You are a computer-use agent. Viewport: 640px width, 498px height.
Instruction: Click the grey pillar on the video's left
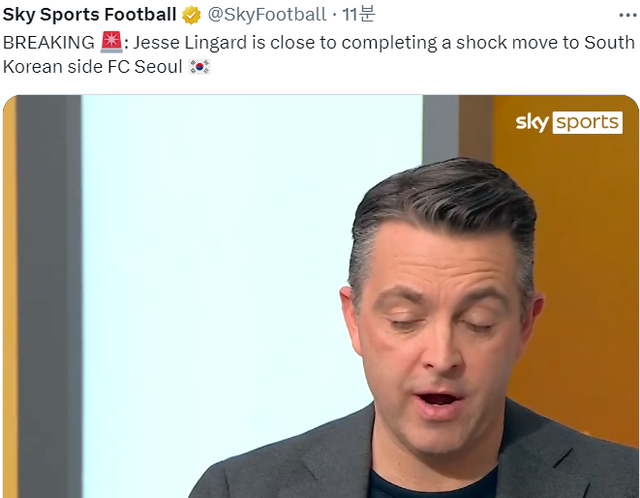click(49, 296)
